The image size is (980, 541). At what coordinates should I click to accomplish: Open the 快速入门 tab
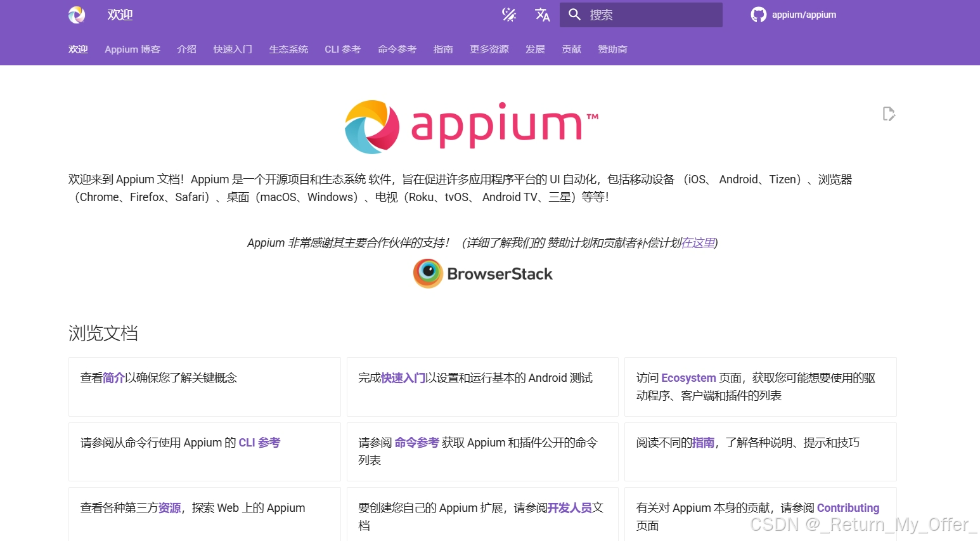click(x=233, y=49)
